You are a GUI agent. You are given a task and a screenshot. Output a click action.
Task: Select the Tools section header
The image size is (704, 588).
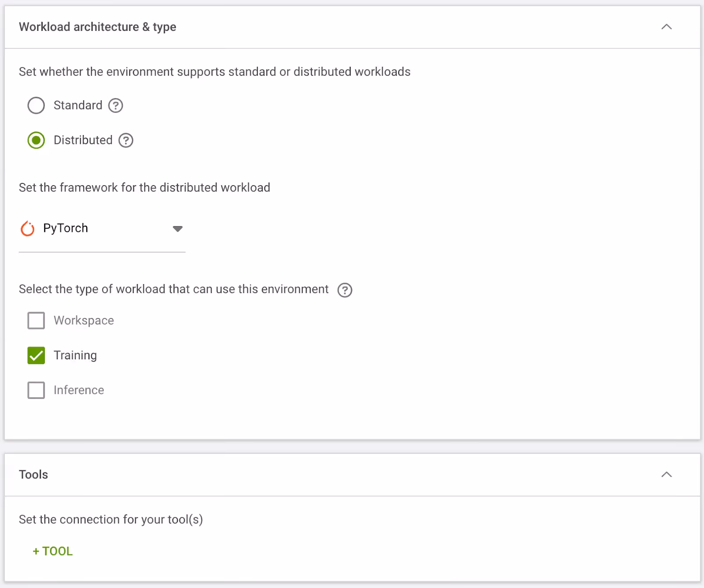click(x=33, y=475)
